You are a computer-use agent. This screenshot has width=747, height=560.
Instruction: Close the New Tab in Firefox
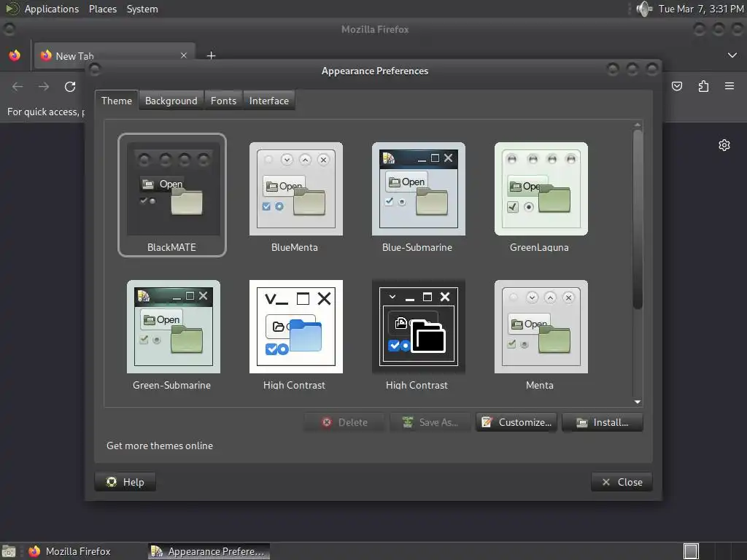[x=184, y=55]
